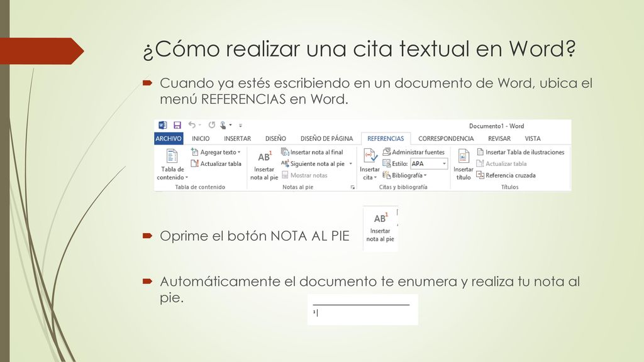Open the Customize Quick Access Toolbar arrow

click(x=241, y=125)
